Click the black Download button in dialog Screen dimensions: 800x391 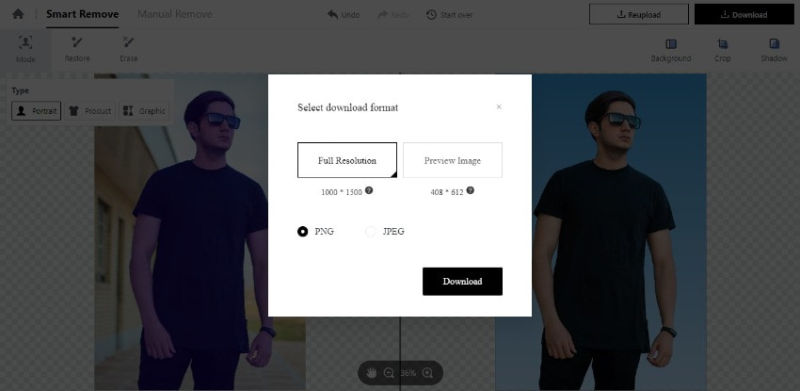click(x=462, y=281)
